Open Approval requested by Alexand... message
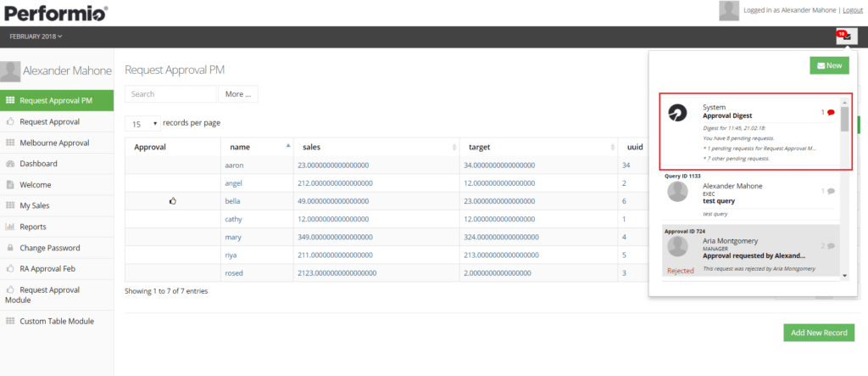The image size is (868, 376). pyautogui.click(x=754, y=256)
